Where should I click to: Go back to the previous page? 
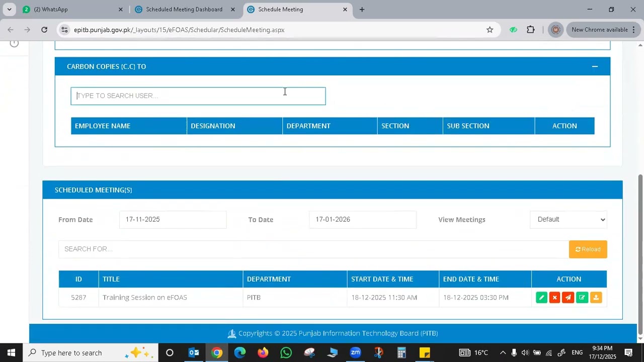(11, 30)
